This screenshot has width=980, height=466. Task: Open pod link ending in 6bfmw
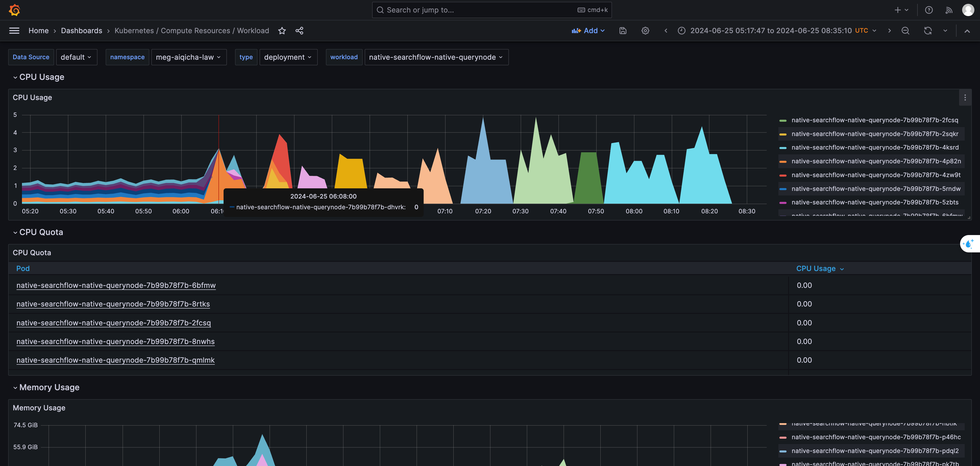[116, 285]
